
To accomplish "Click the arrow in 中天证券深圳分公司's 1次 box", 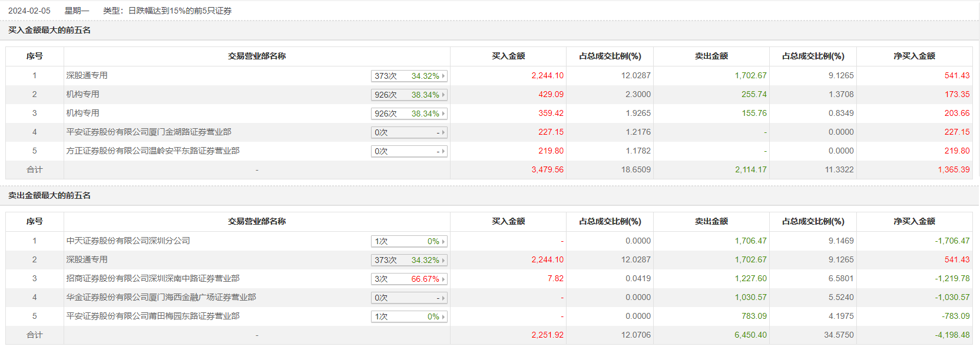I will [443, 241].
